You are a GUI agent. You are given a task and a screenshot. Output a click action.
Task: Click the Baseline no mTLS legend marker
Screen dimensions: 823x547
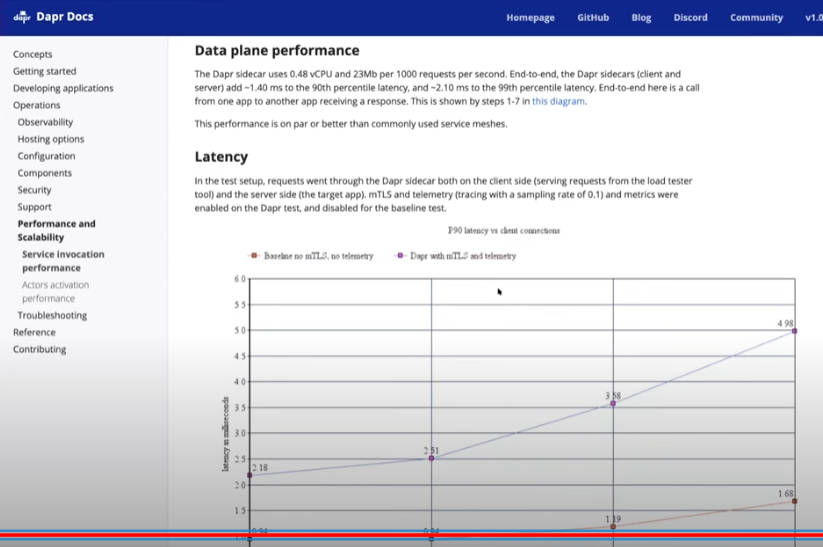coord(254,256)
